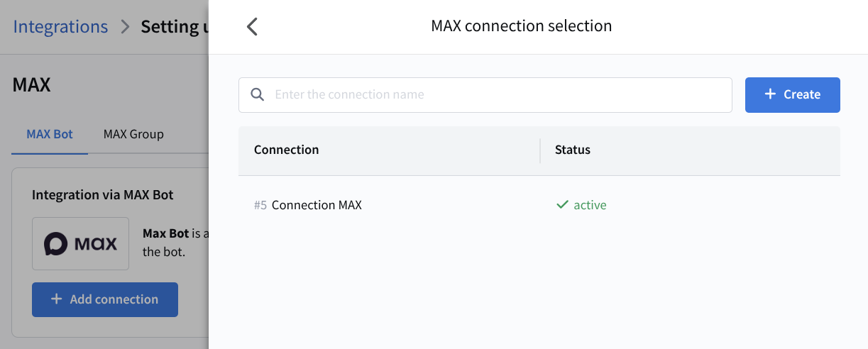Click the active status label
The width and height of the screenshot is (868, 349).
(x=590, y=205)
